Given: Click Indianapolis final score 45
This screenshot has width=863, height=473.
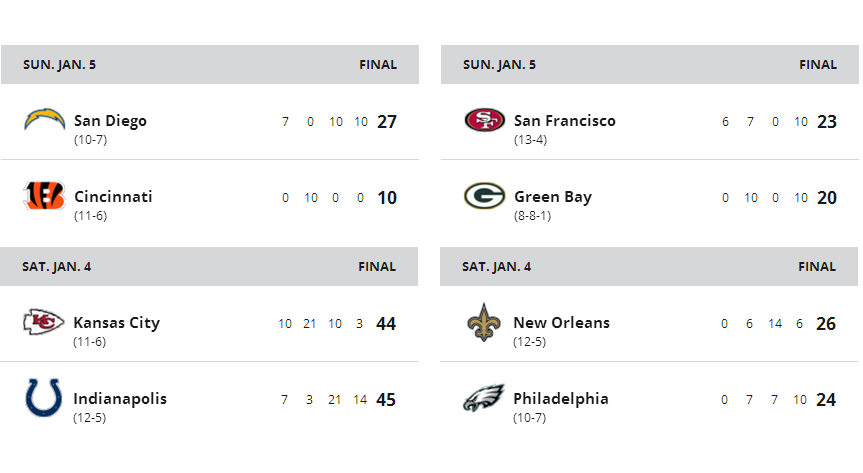Looking at the screenshot, I should (x=386, y=399).
